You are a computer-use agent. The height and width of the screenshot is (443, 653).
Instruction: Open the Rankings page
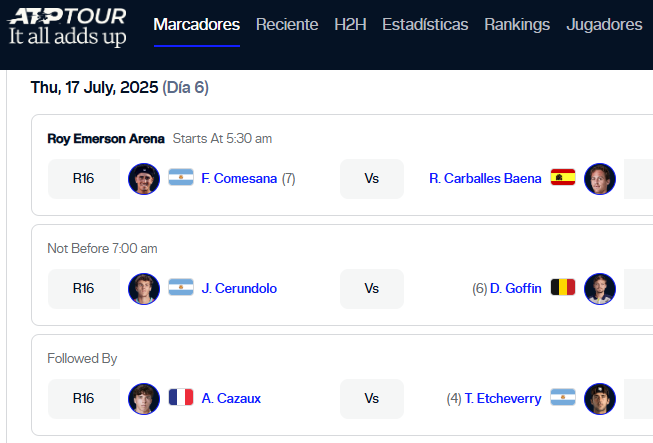(x=517, y=25)
